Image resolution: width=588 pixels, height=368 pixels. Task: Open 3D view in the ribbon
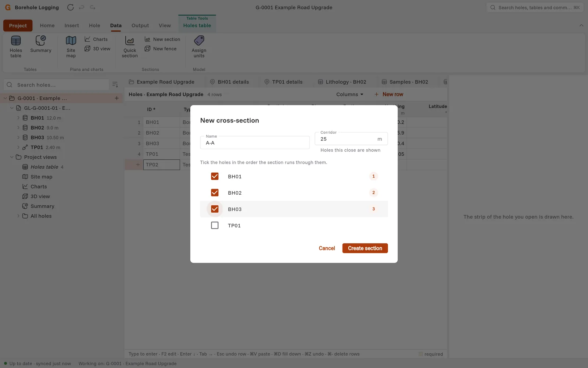point(97,49)
